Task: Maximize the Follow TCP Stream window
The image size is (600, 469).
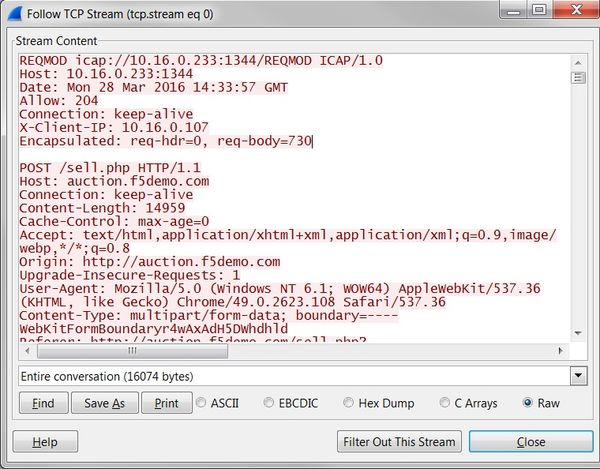Action: click(x=539, y=10)
